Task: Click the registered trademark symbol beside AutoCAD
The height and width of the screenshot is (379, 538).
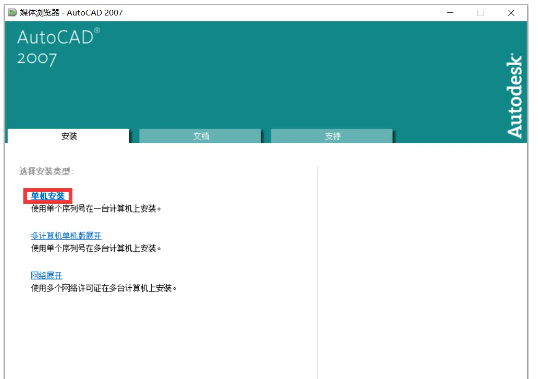Action: point(97,31)
